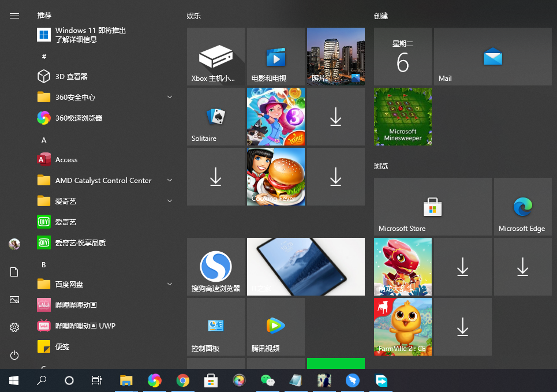Expand the 百度网盘 folder
Image resolution: width=557 pixels, height=392 pixels.
[x=169, y=284]
